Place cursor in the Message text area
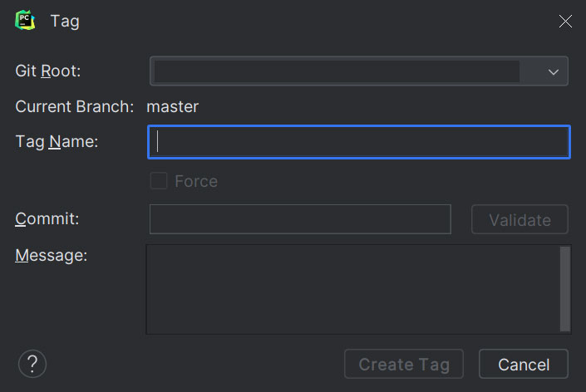This screenshot has height=392, width=586. pyautogui.click(x=353, y=289)
